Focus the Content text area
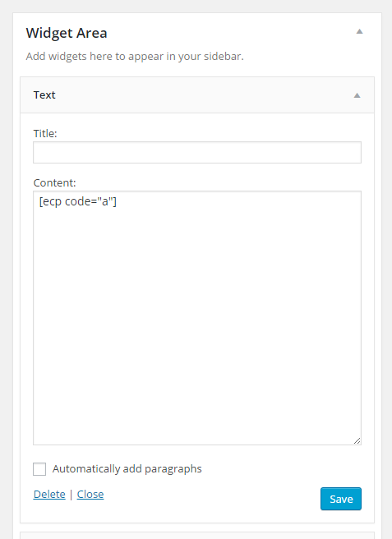The width and height of the screenshot is (392, 539). point(197,318)
